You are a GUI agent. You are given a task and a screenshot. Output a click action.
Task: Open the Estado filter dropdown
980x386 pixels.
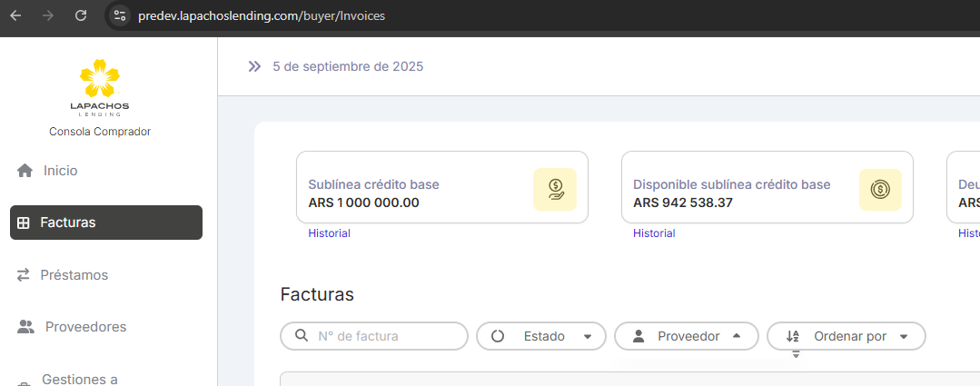pyautogui.click(x=542, y=336)
